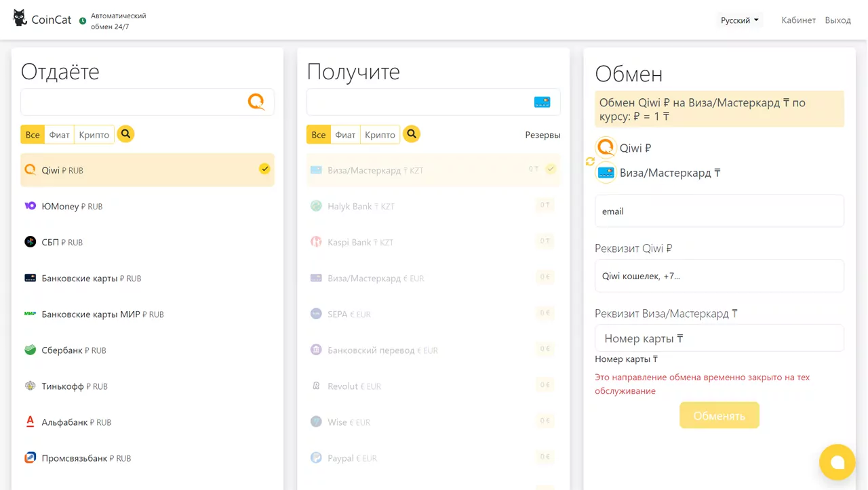Toggle checkmark on Виза/Мастеркард ₸ KZT row
The width and height of the screenshot is (868, 490).
tap(551, 169)
